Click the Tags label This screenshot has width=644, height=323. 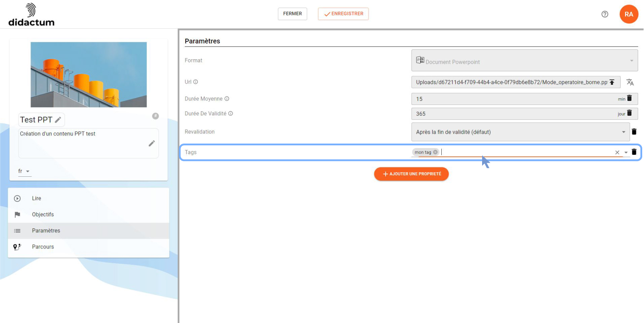click(x=191, y=152)
